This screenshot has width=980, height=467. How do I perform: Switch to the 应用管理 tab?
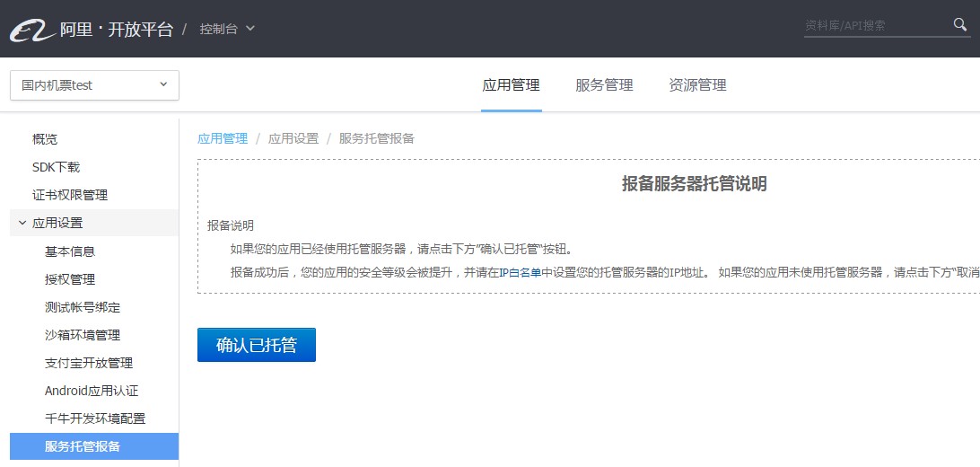point(511,85)
